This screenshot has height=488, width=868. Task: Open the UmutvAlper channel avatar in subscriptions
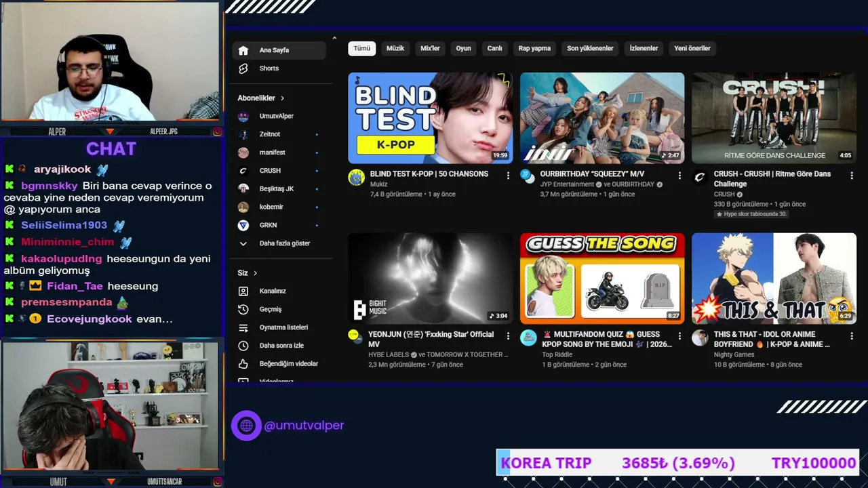243,116
